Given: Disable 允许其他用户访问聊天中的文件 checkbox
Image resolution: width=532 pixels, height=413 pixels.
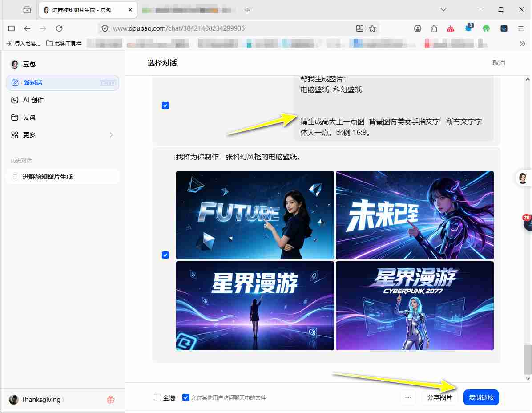Looking at the screenshot, I should coord(185,397).
